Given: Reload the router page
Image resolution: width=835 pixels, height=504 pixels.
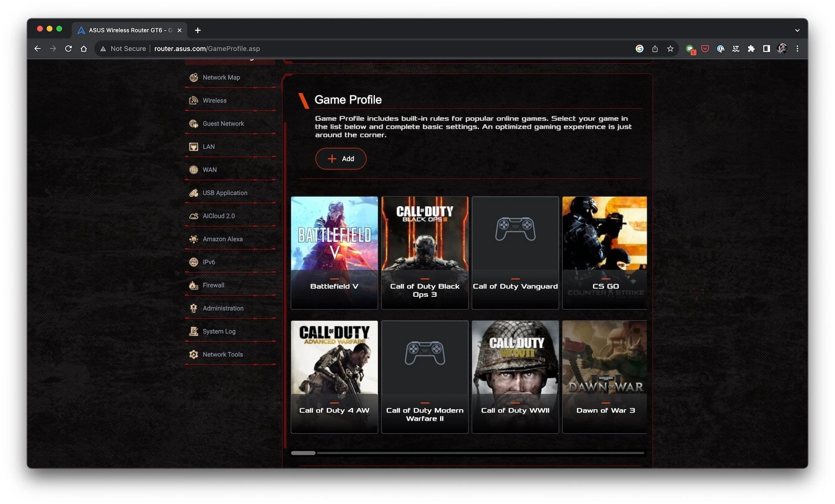Looking at the screenshot, I should [x=68, y=49].
